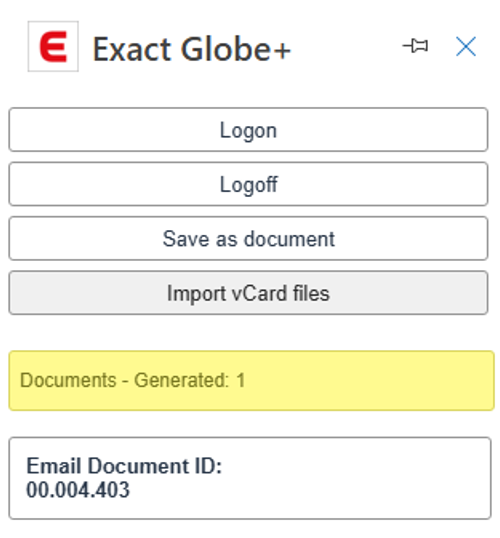Viewport: 500px width, 538px height.
Task: Click the Exact Globe+ title text
Action: (191, 49)
